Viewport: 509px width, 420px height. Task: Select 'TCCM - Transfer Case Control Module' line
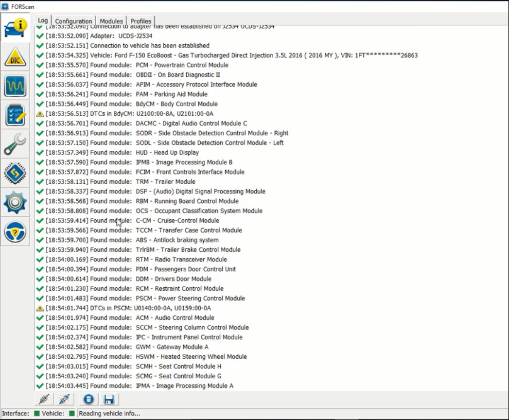[x=144, y=230]
